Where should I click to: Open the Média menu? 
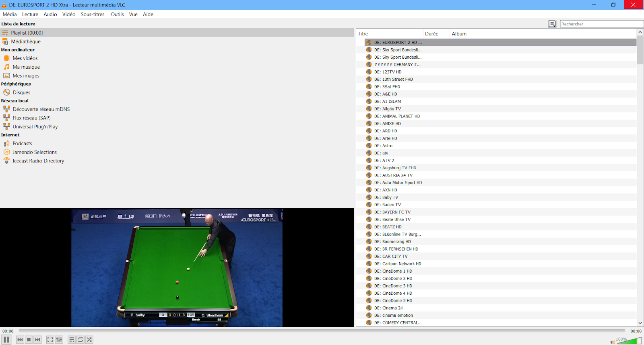[10, 14]
